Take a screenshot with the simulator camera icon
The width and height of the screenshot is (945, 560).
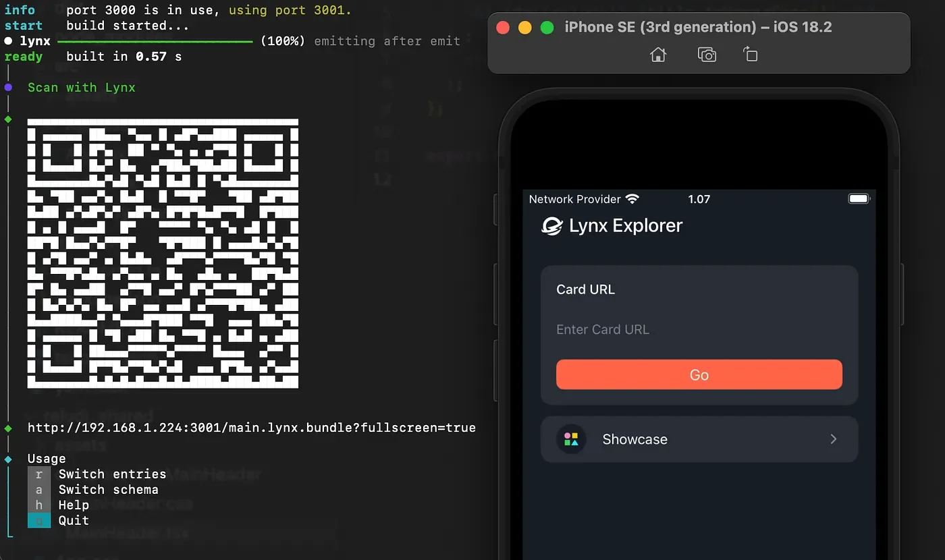click(x=707, y=55)
